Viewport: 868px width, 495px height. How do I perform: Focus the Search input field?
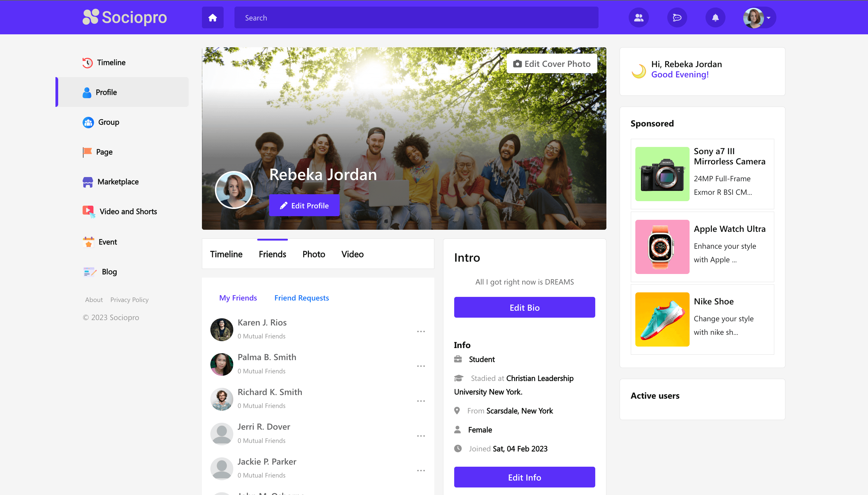pos(416,18)
